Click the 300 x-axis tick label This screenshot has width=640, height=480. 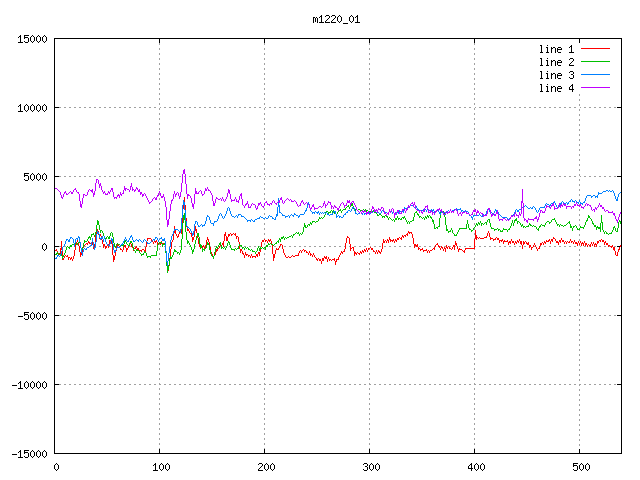(370, 467)
